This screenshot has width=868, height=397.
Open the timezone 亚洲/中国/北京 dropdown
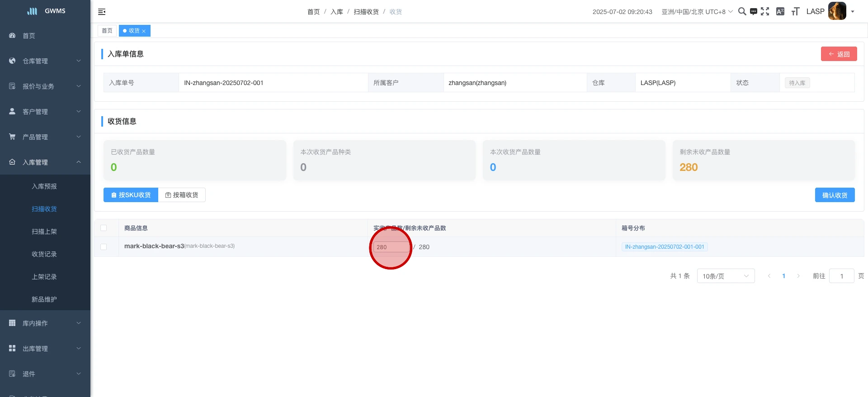pos(697,12)
